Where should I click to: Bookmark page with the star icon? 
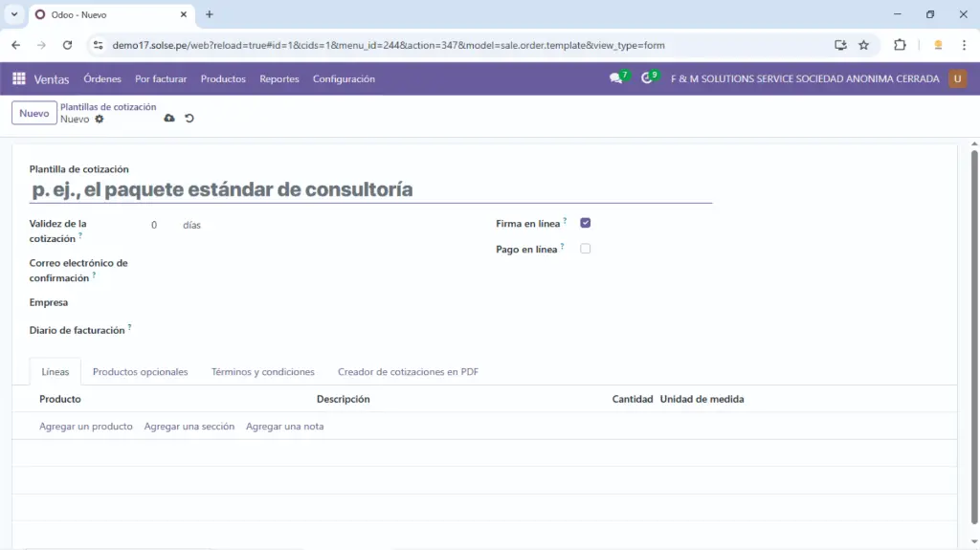point(863,45)
